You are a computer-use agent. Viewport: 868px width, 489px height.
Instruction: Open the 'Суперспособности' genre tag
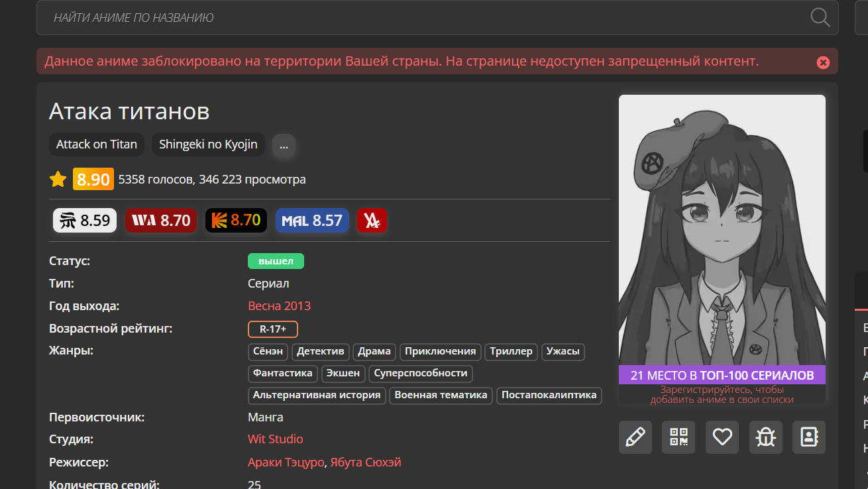(421, 374)
